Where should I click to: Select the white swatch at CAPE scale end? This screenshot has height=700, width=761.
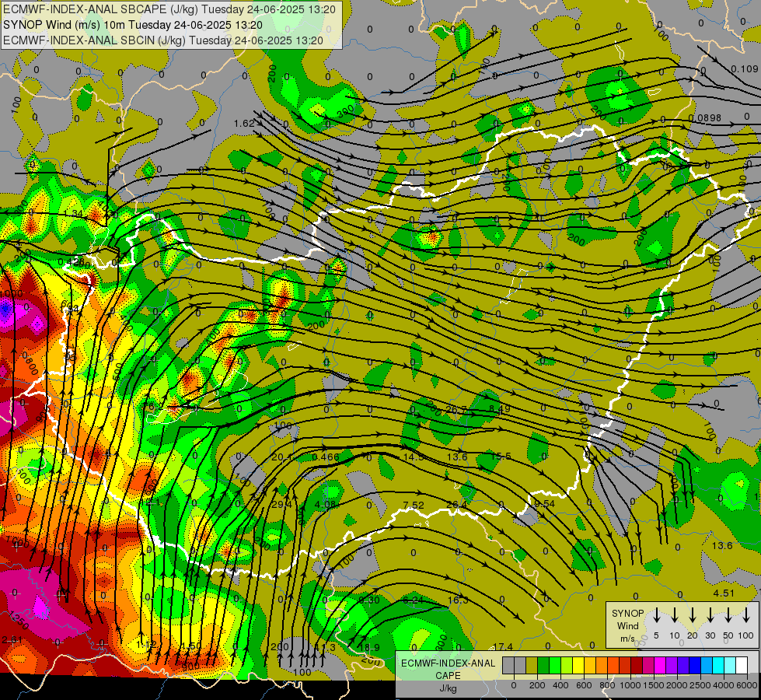(742, 665)
